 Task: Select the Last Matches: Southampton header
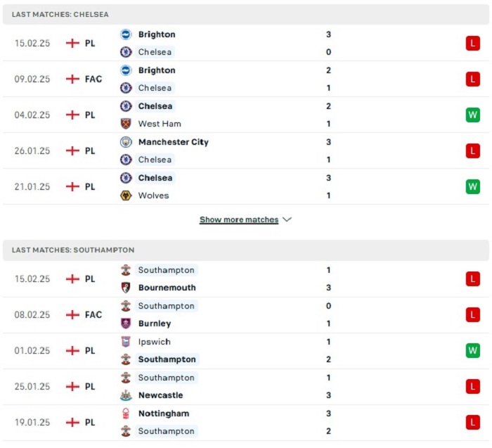click(x=246, y=250)
